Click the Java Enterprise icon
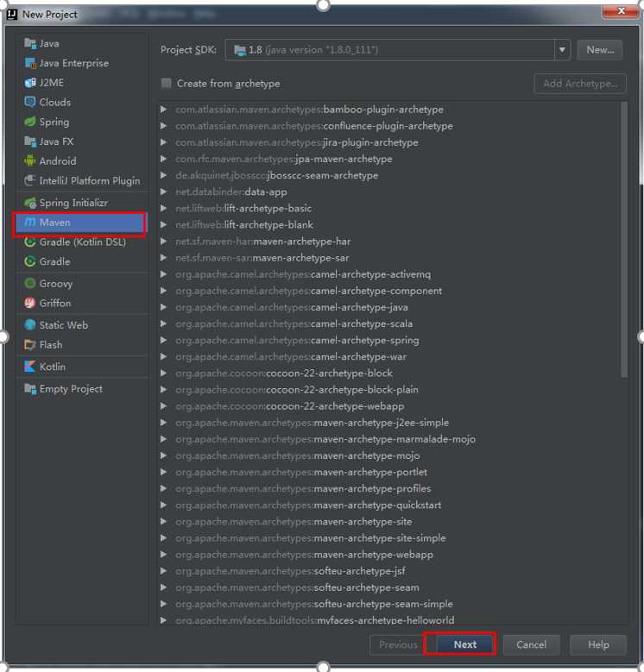This screenshot has width=644, height=672. point(30,63)
